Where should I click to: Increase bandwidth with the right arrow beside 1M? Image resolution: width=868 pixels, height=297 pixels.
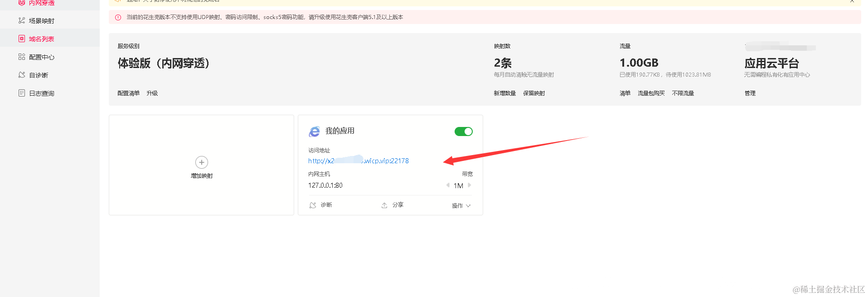[x=470, y=185]
